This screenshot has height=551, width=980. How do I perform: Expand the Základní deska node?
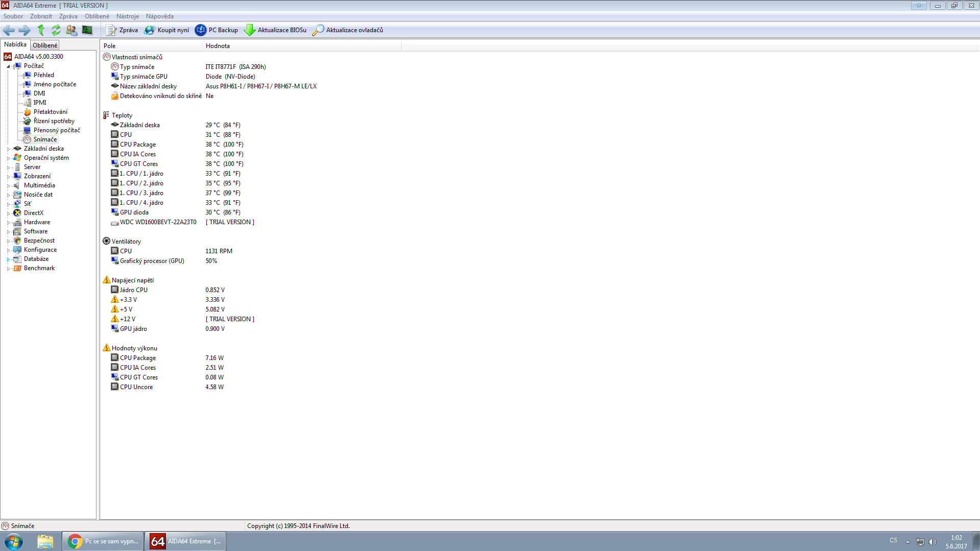[8, 149]
